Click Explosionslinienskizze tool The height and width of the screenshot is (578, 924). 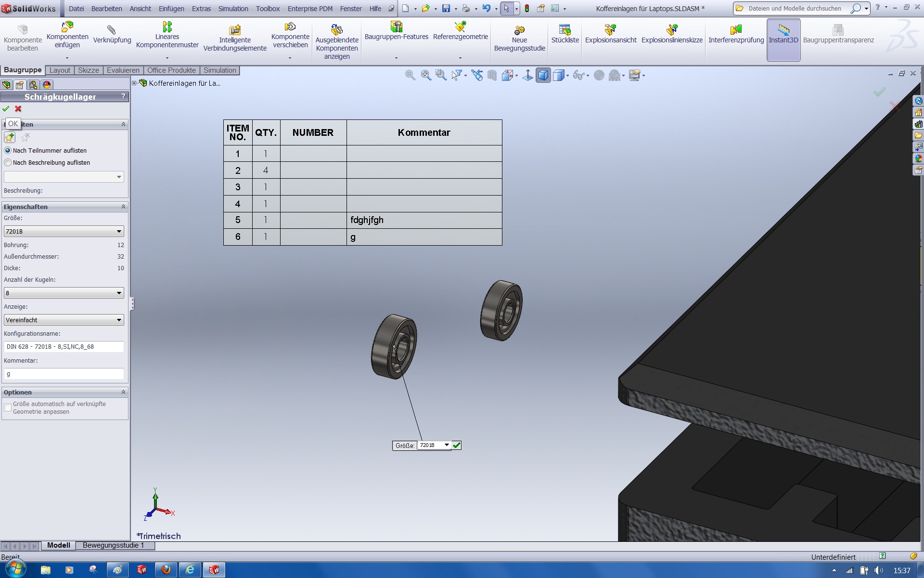(x=672, y=35)
